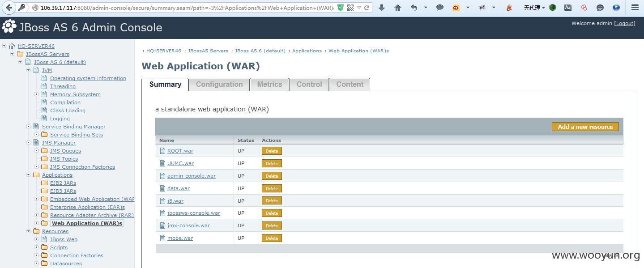Open the Applications breadcrumb link
The width and height of the screenshot is (644, 268).
click(307, 51)
